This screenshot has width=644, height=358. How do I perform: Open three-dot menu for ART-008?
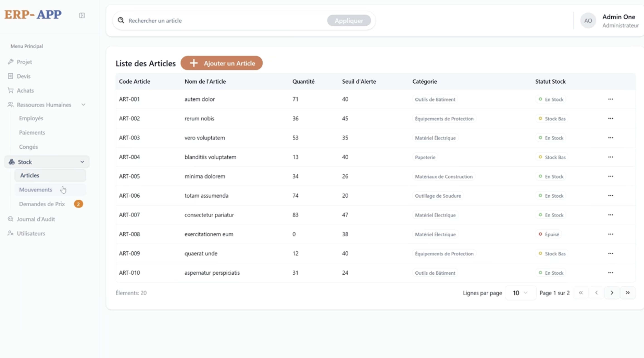[x=610, y=234]
